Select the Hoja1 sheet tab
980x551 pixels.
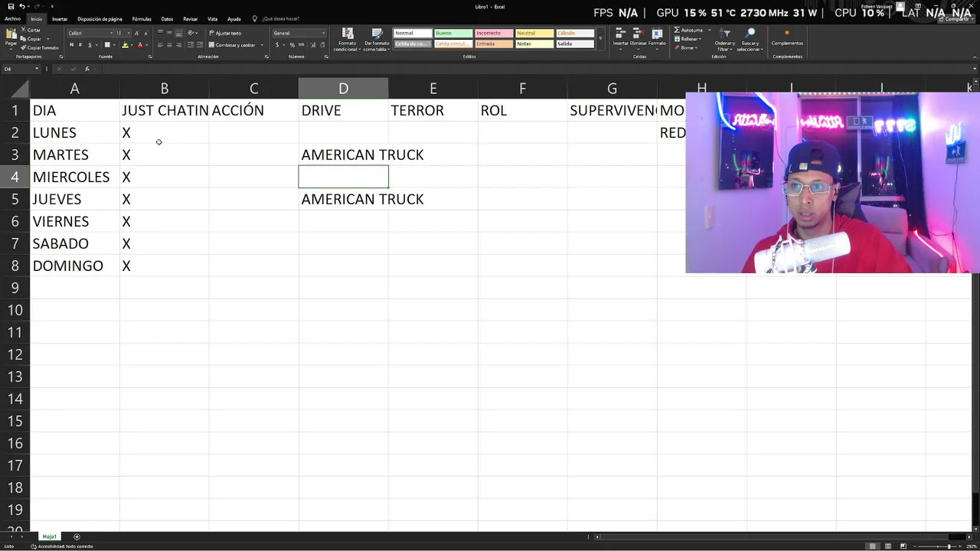click(x=50, y=536)
